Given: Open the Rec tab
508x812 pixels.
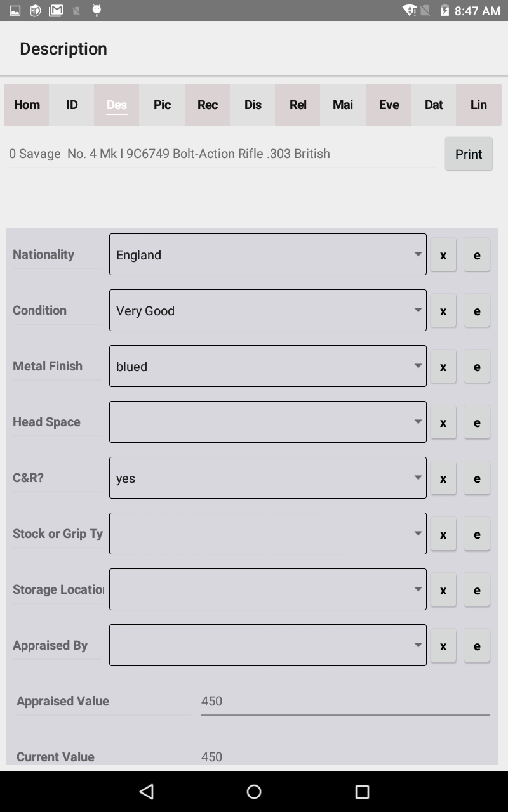Looking at the screenshot, I should (x=207, y=105).
